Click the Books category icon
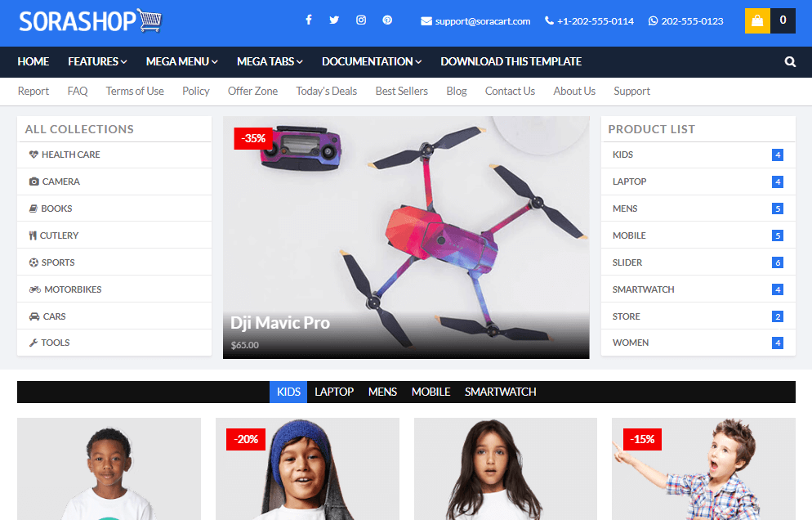 (33, 208)
